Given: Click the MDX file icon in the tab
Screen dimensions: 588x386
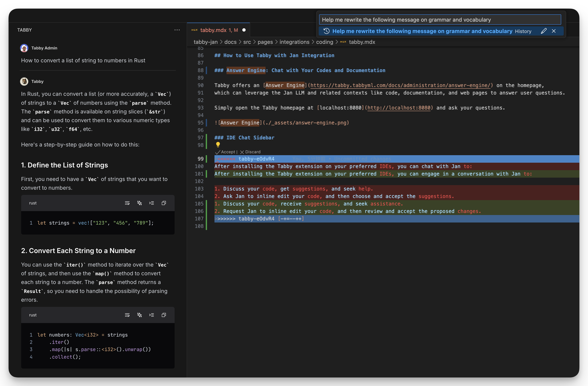Looking at the screenshot, I should (x=194, y=30).
